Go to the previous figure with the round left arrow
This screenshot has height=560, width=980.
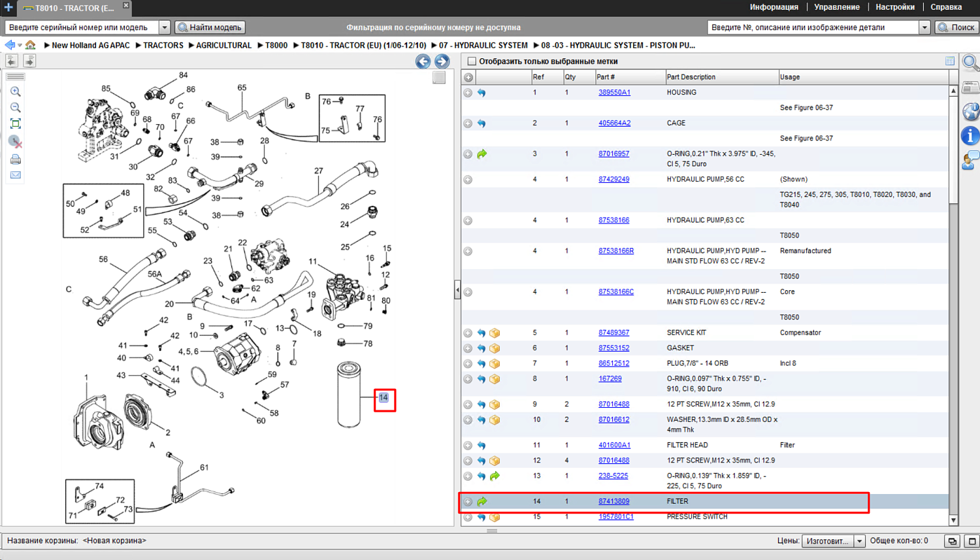point(423,61)
